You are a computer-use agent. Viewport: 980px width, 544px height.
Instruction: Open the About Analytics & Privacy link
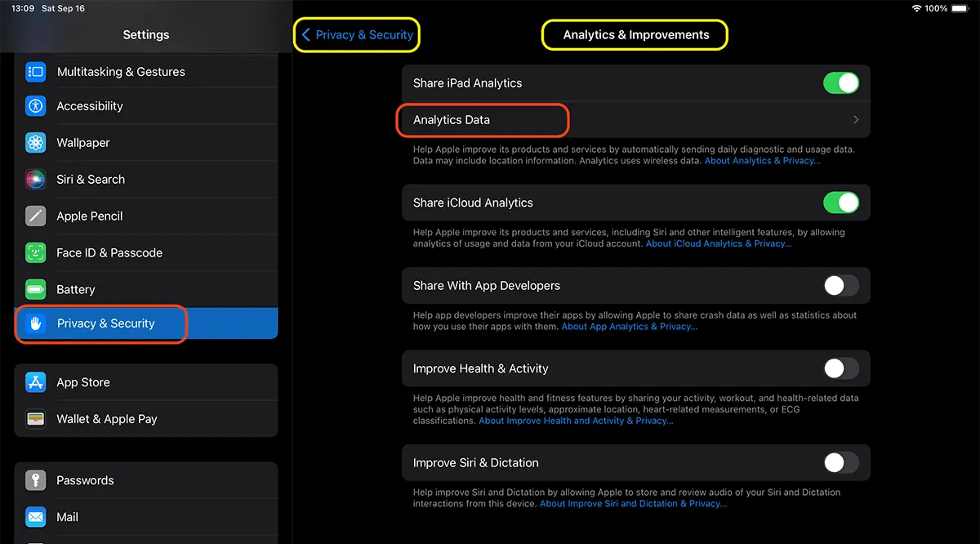[x=761, y=160]
